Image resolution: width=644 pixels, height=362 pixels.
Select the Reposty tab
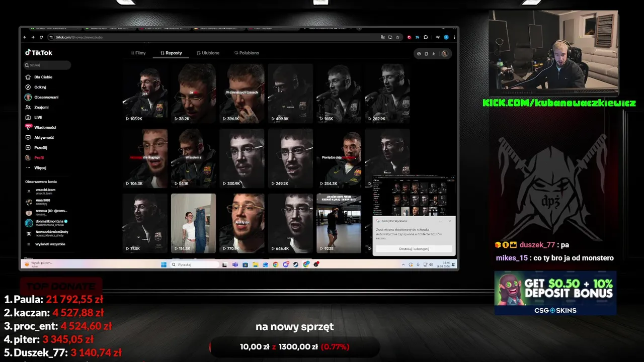[x=171, y=53]
